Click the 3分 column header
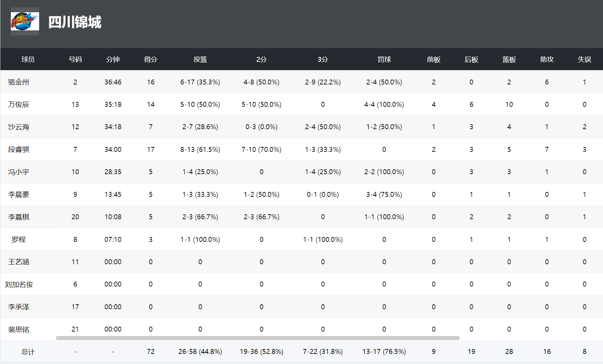 tap(323, 59)
